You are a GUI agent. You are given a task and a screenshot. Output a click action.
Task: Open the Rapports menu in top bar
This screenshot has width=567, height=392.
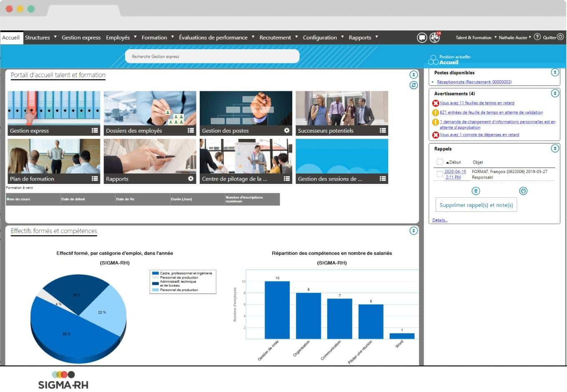click(363, 38)
